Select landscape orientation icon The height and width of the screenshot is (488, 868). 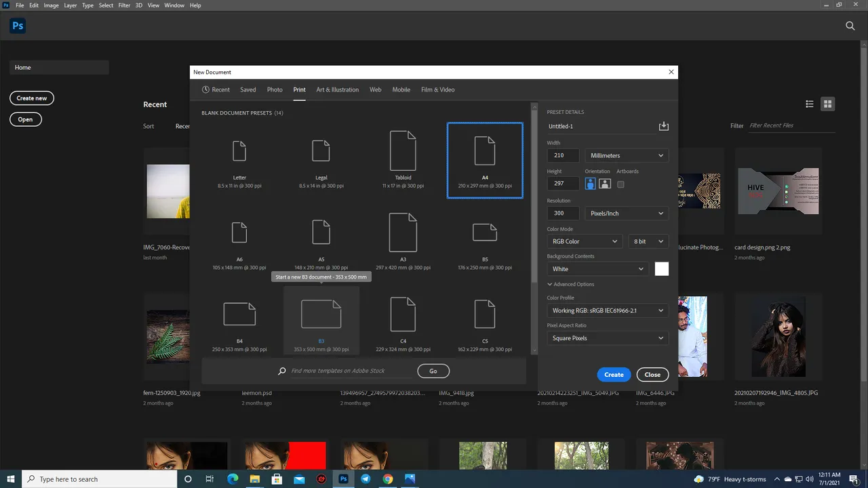605,184
